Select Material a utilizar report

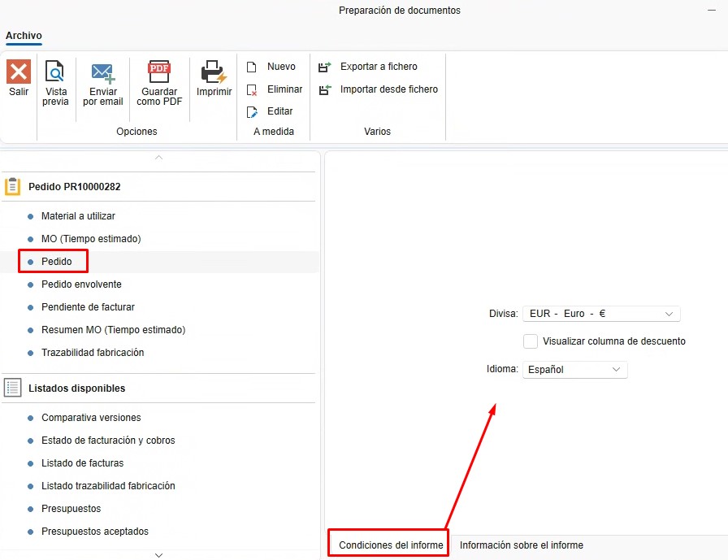(78, 216)
